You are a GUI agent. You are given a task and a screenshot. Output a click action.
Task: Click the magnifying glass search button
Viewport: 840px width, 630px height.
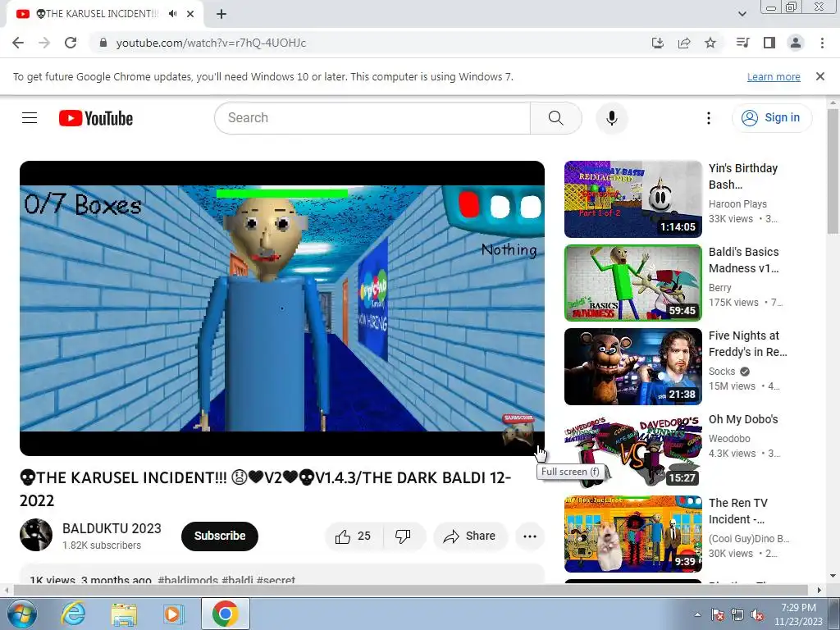pyautogui.click(x=555, y=118)
